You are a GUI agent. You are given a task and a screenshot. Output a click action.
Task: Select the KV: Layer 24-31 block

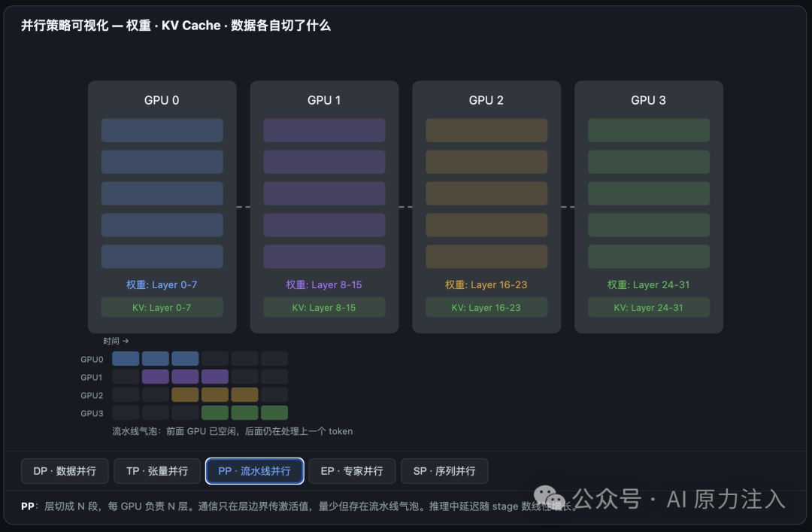tap(648, 308)
